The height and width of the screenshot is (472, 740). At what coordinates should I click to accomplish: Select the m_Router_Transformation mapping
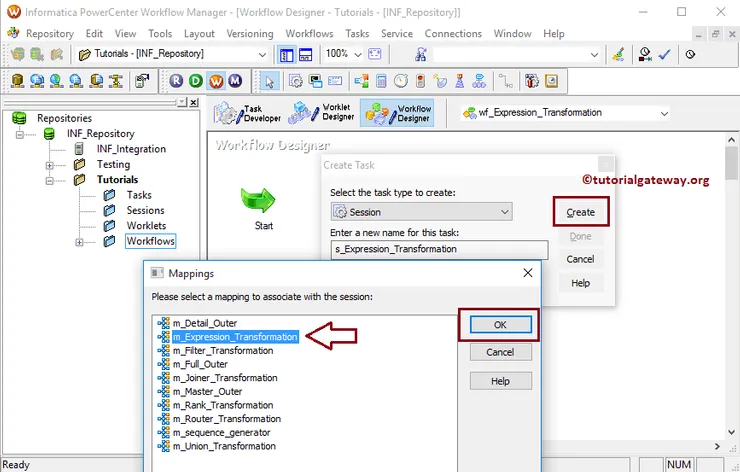(x=227, y=419)
